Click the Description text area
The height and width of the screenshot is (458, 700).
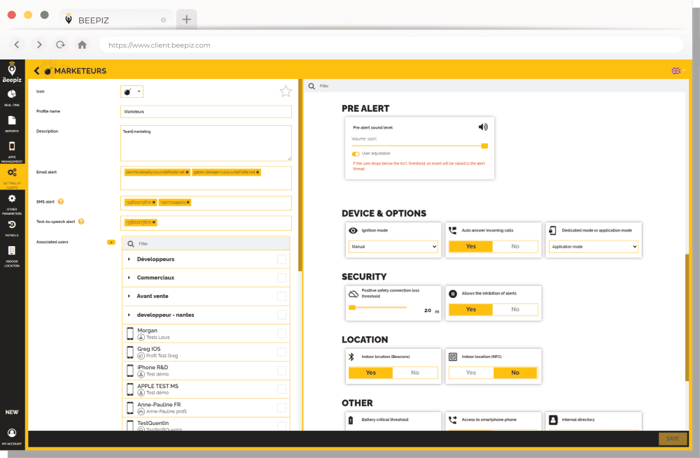pos(206,143)
